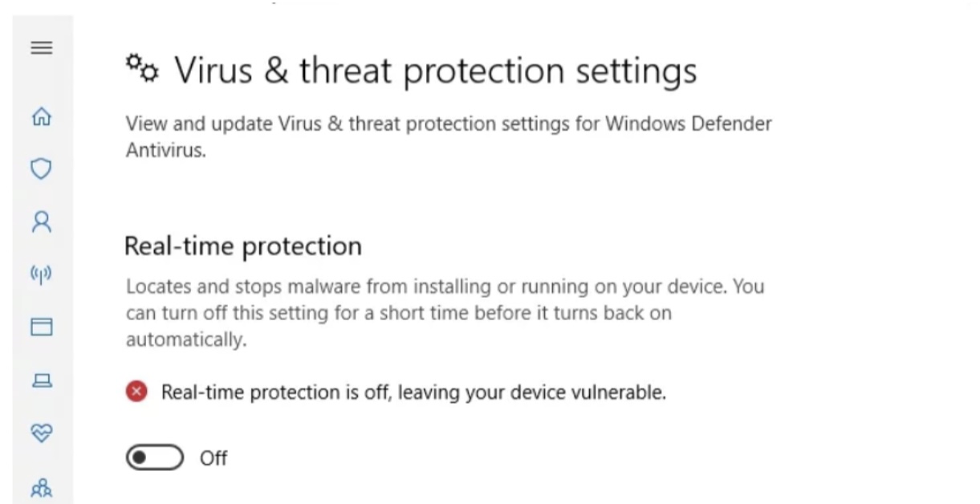
Task: Click the Off label beside the switch
Action: coord(213,457)
